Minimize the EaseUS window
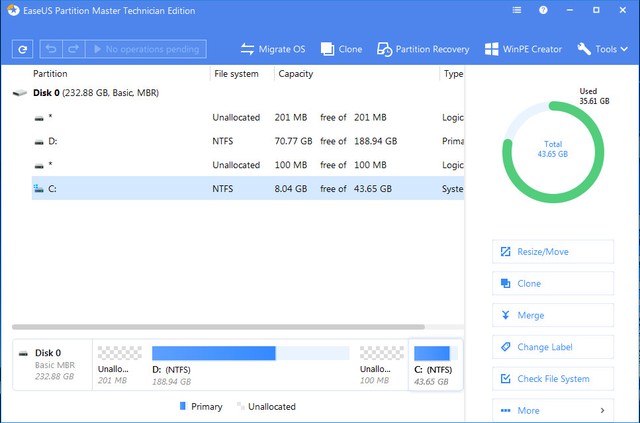640x423 pixels. pyautogui.click(x=569, y=10)
